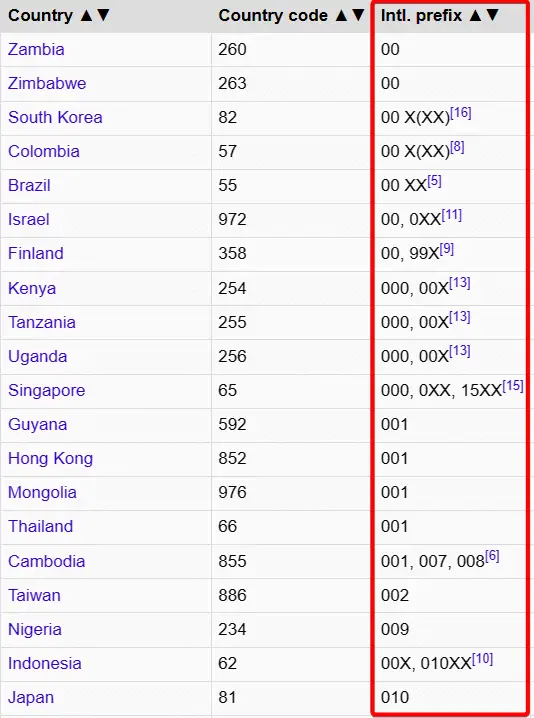Open footnote [8] next to Colombia's prefix

(x=457, y=147)
